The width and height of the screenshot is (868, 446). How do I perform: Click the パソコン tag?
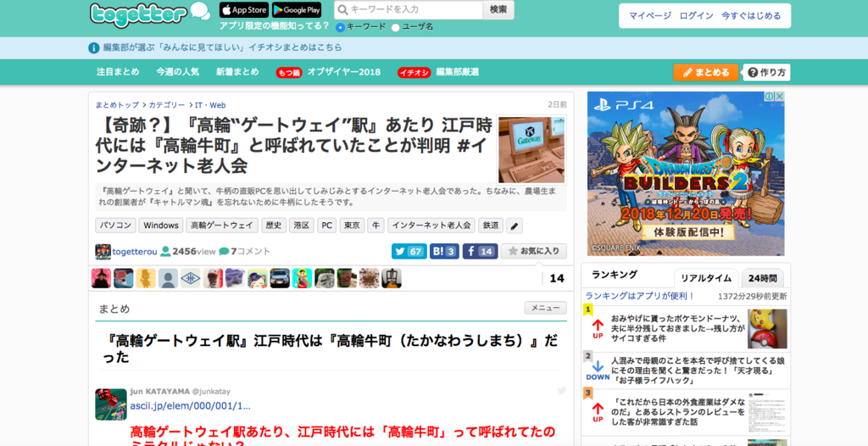(x=115, y=226)
